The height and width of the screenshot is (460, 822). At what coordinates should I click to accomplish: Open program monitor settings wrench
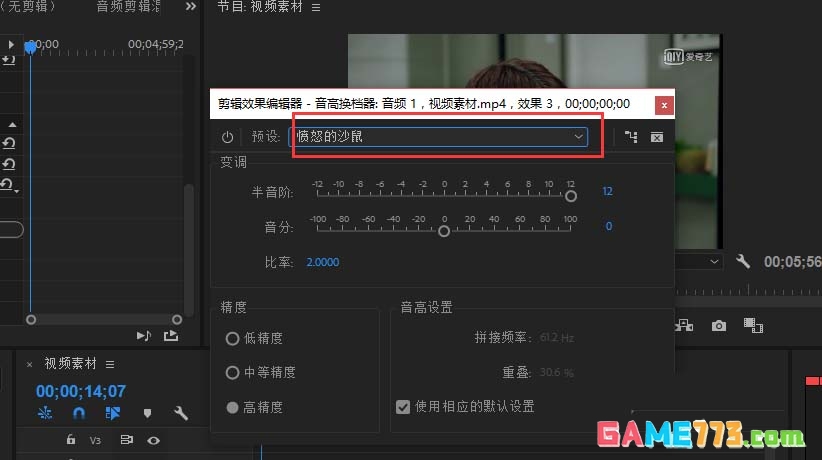(x=743, y=261)
